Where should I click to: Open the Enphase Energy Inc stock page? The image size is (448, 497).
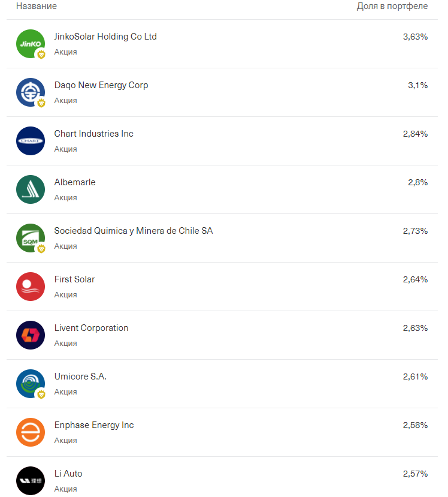click(x=94, y=425)
